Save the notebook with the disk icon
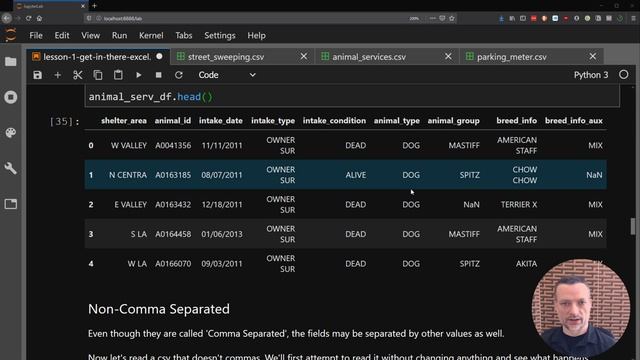 [x=38, y=75]
